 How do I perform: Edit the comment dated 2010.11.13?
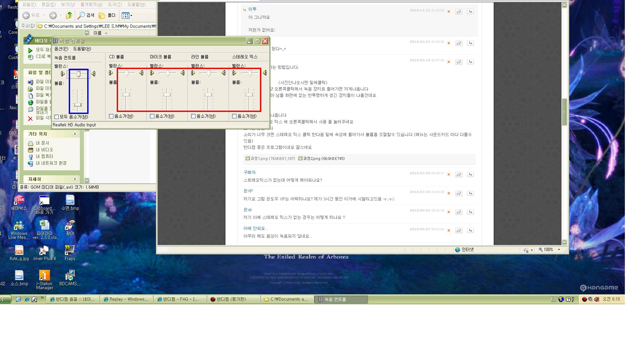pos(459,12)
